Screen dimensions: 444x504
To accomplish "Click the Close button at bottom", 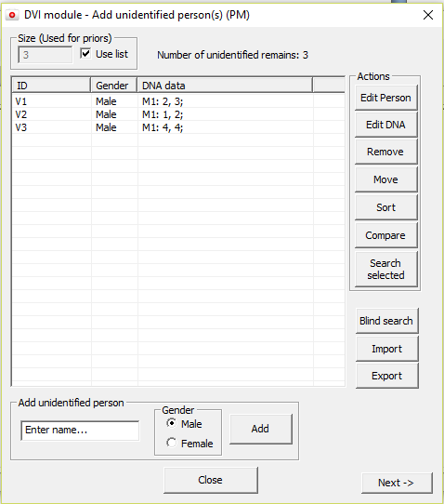I will pyautogui.click(x=211, y=480).
